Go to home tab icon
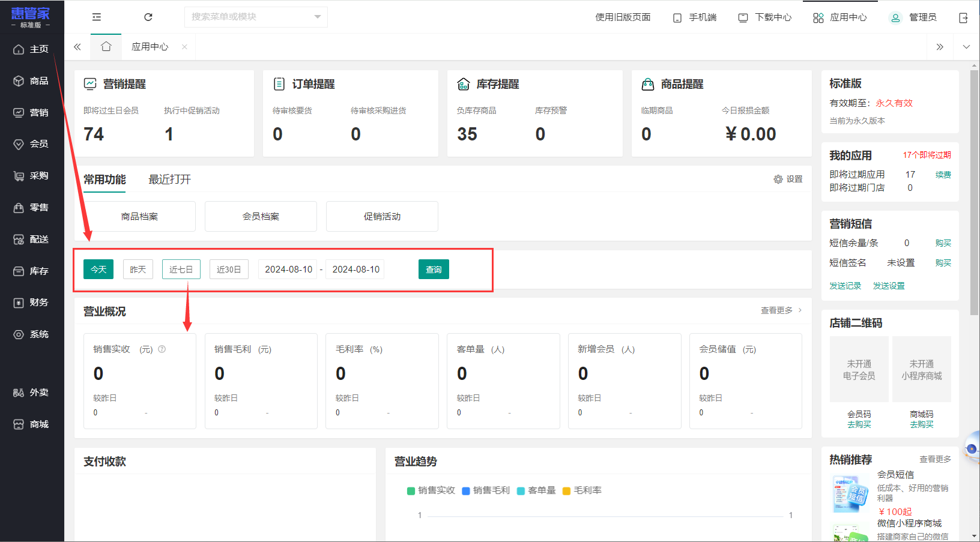 coord(106,46)
